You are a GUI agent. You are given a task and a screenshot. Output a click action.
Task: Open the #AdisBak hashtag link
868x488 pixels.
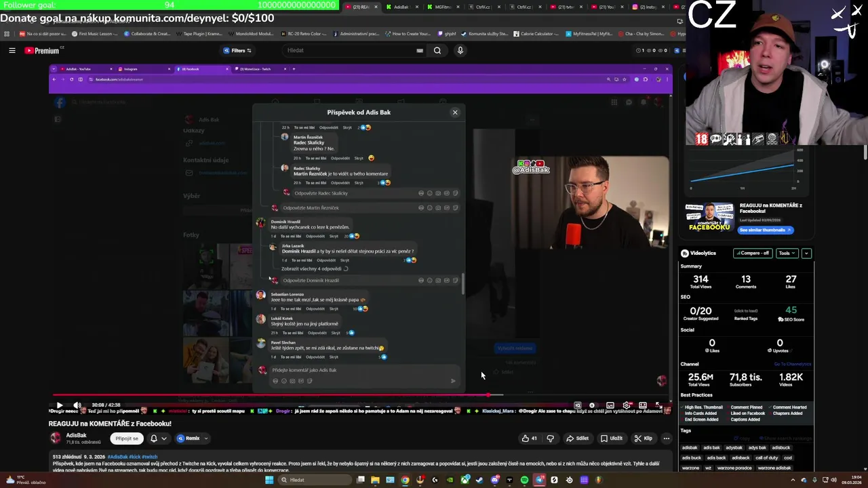[x=117, y=457]
